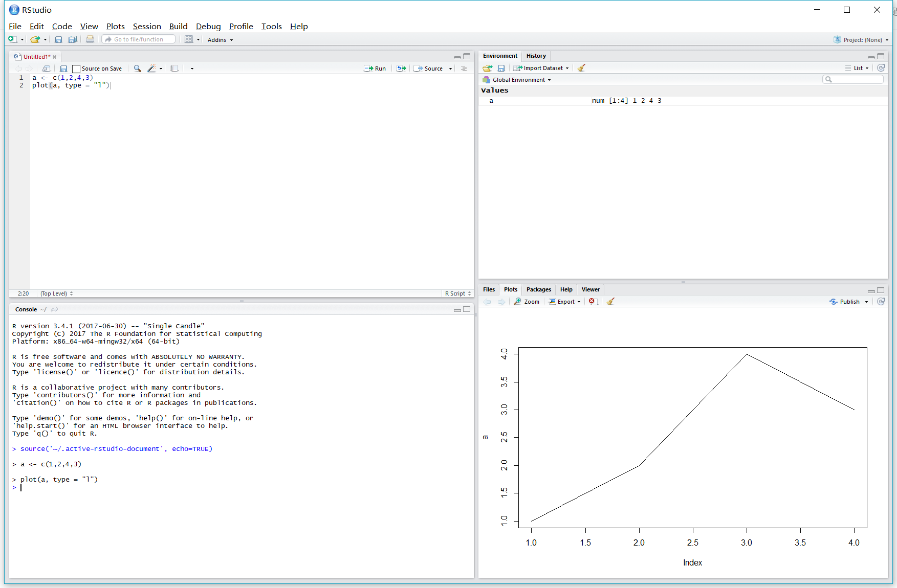The height and width of the screenshot is (588, 897).
Task: Clear Environment objects with the broom icon
Action: (581, 68)
